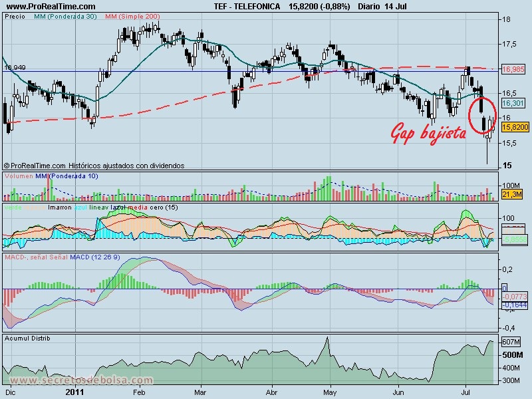Click the 2011 date axis label
Image resolution: width=532 pixels, height=399 pixels.
point(74,392)
